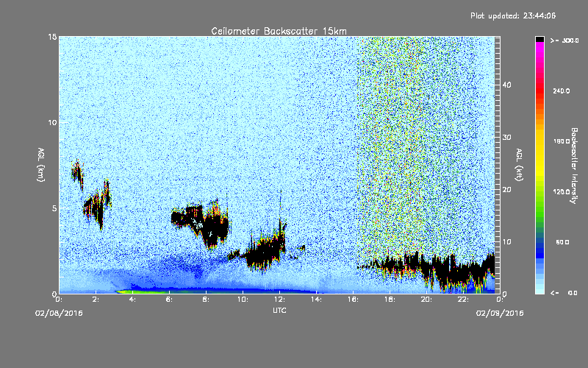Click the 20 kft tick label on right axis

click(x=506, y=189)
